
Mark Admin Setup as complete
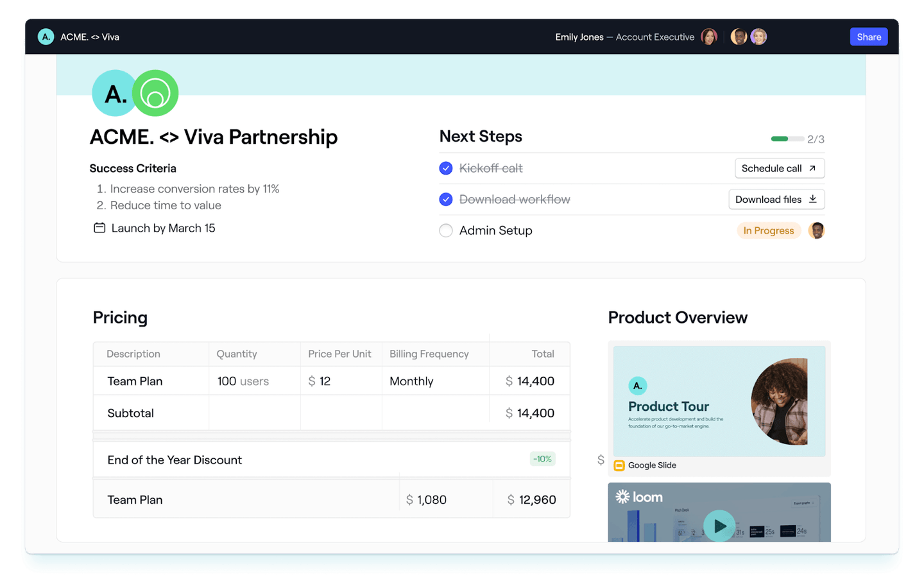446,230
